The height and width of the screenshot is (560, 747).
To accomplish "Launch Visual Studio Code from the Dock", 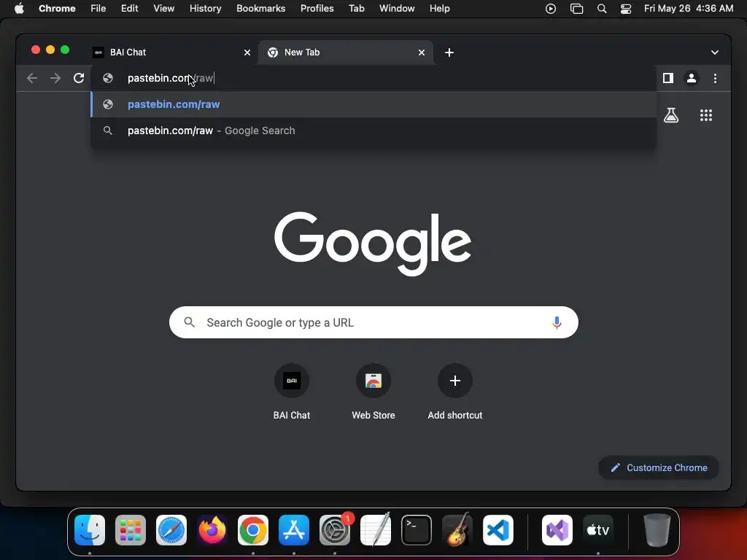I will click(x=498, y=529).
